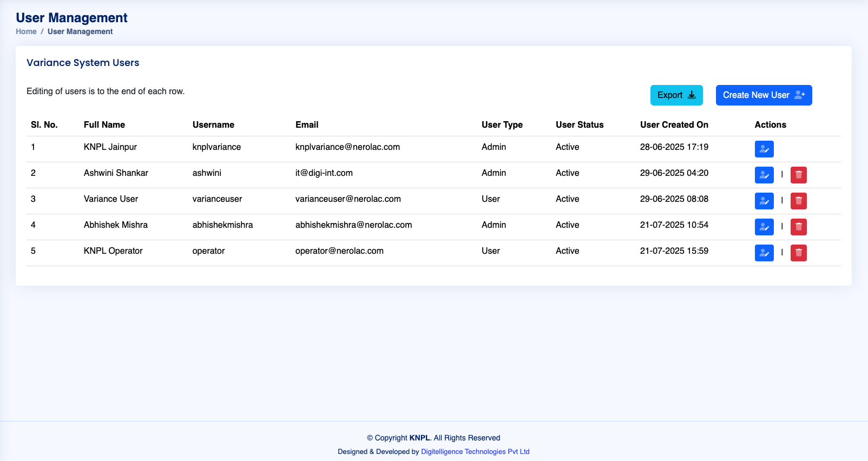Click the Export button

click(x=676, y=95)
